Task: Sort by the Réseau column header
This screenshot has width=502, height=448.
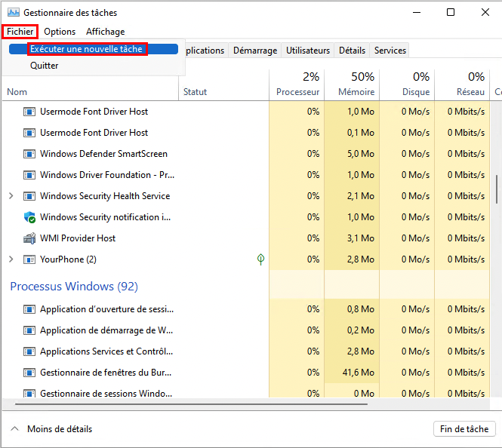Action: 462,85
